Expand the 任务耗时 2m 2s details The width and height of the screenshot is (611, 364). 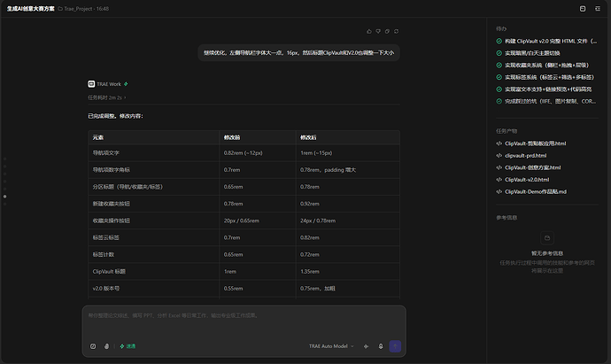point(107,97)
